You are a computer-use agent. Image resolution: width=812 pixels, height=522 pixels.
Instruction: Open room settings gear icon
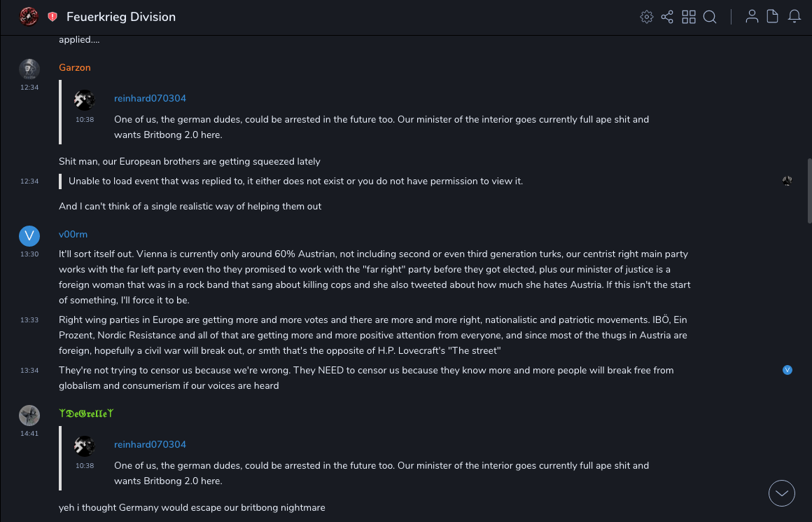click(647, 17)
